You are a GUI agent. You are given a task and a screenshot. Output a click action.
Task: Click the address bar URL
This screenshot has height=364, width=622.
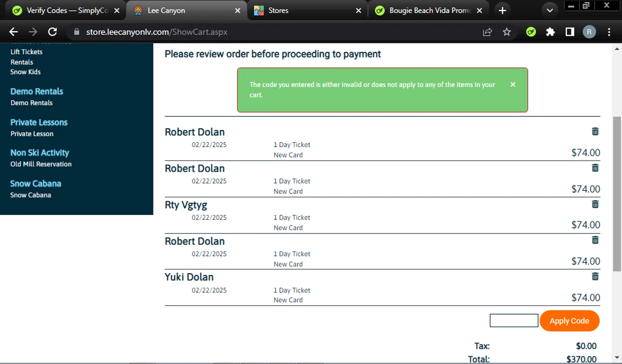tap(157, 32)
